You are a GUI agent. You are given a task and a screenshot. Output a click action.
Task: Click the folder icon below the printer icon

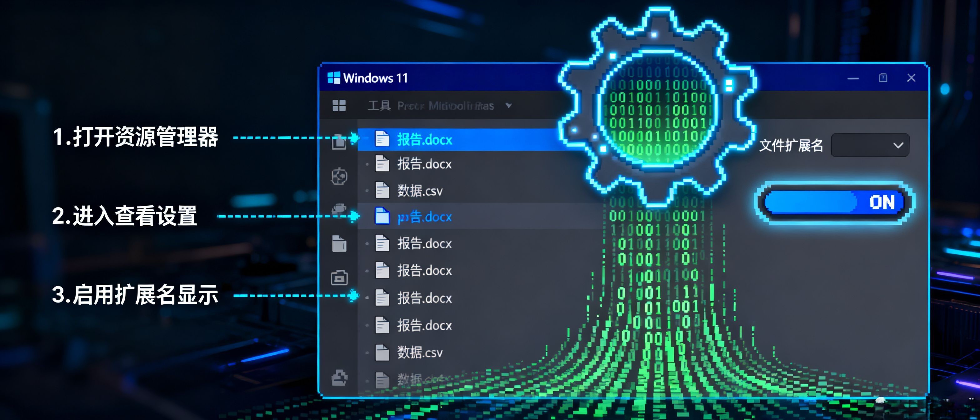coord(339,243)
